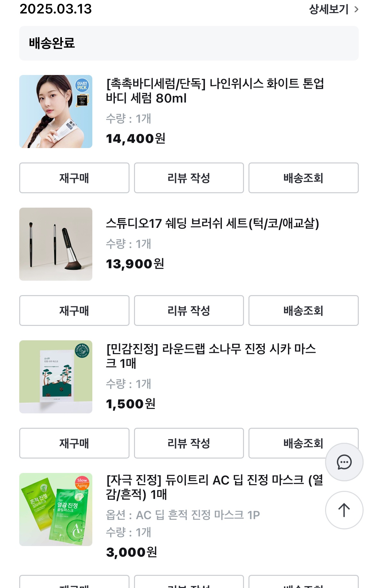Open 라운드랩 소나무 진정 시카 마스크 title
This screenshot has height=588, width=378.
tap(211, 356)
